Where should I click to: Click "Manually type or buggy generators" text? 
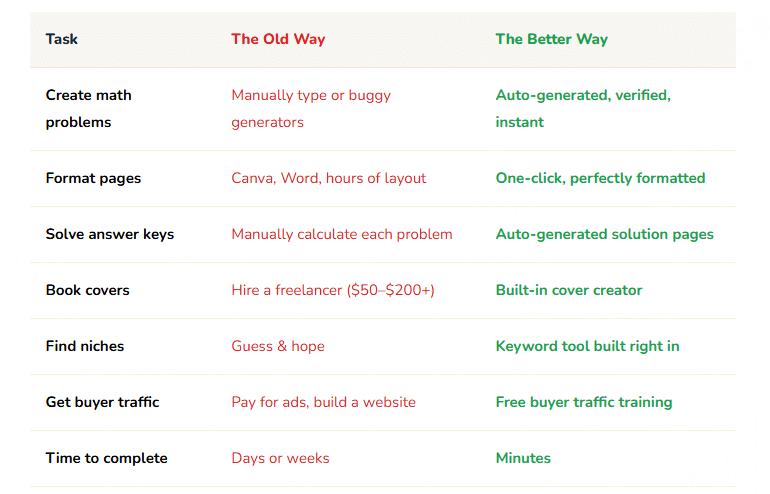coord(311,108)
